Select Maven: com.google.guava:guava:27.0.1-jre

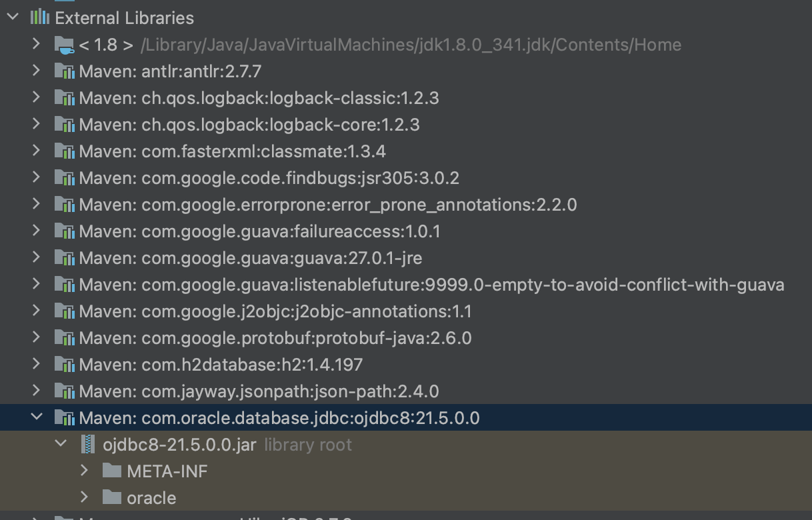[251, 258]
